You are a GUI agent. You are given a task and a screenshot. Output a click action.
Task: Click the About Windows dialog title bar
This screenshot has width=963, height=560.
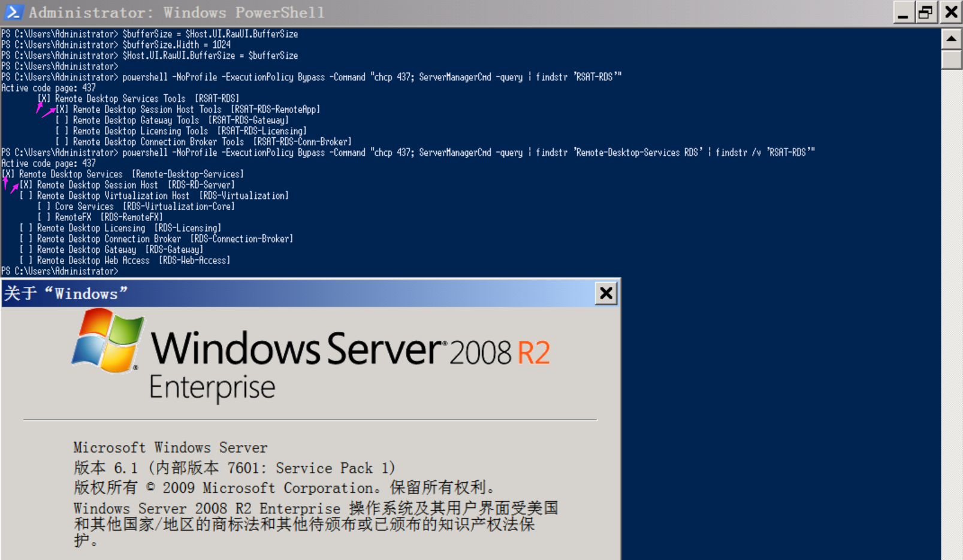(310, 293)
